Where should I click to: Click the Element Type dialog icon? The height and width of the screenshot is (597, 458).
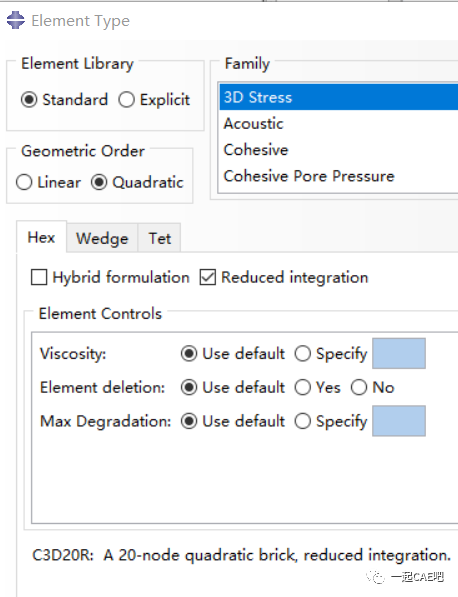(16, 20)
